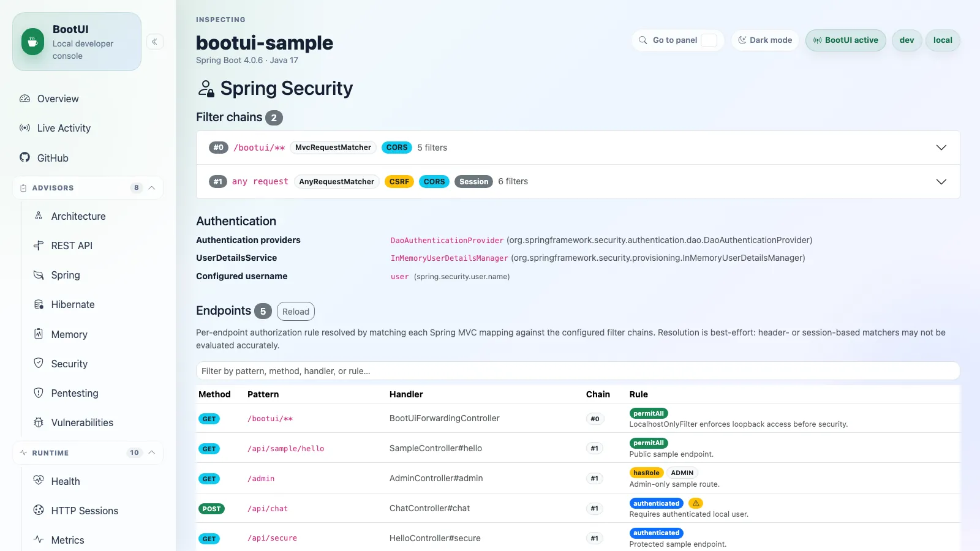Open the GitHub link in sidebar
This screenshot has width=980, height=551.
(53, 158)
